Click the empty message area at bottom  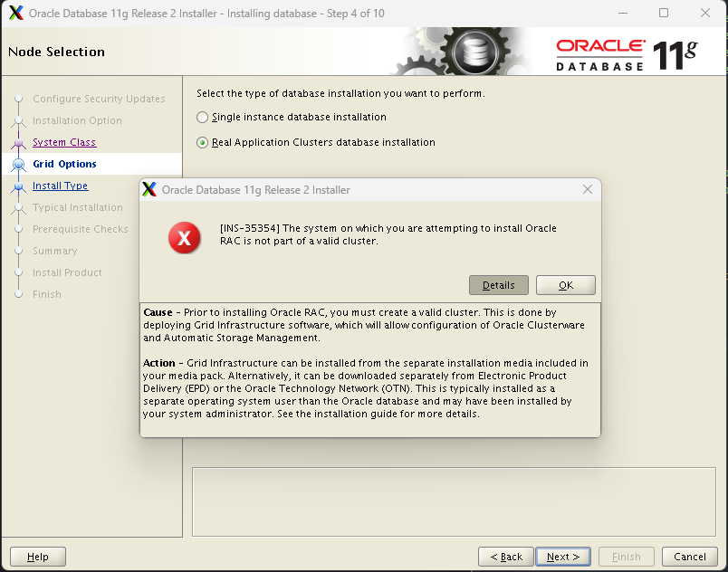click(454, 502)
